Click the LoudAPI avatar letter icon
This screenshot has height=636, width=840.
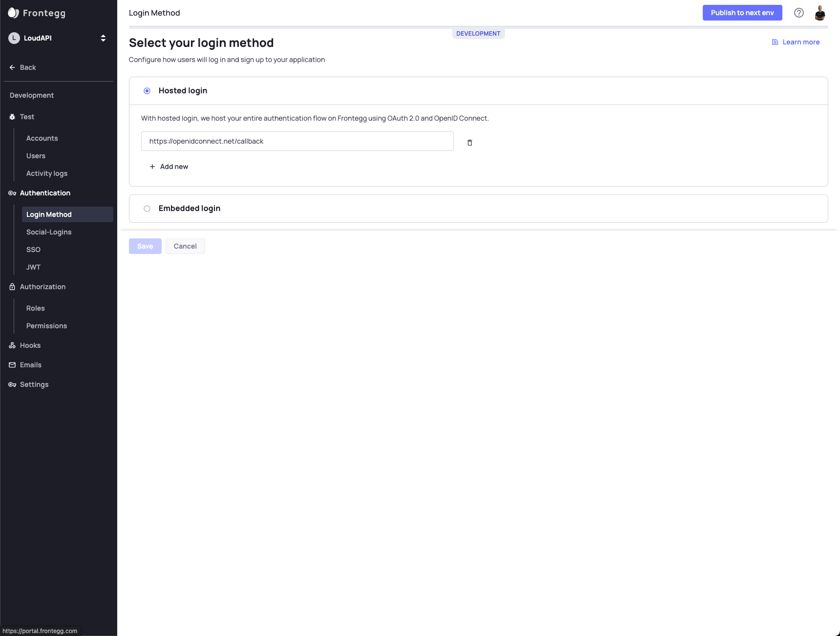pos(14,38)
